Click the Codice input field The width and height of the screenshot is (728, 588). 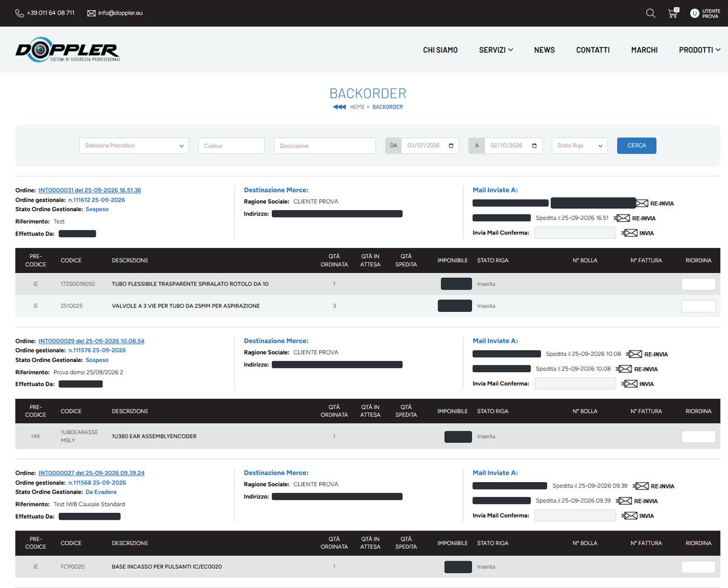point(231,146)
